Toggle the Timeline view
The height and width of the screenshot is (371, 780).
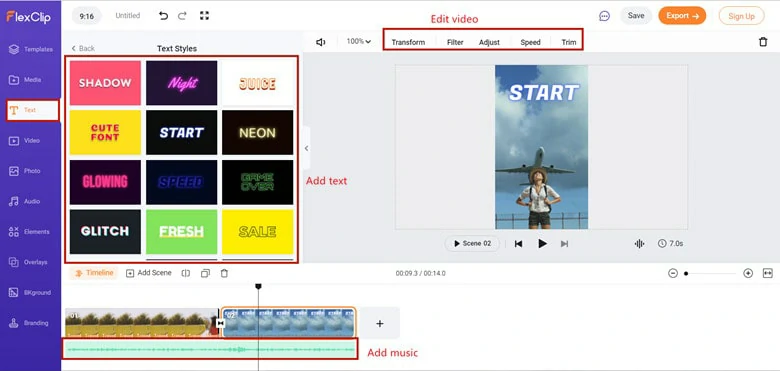[x=94, y=273]
